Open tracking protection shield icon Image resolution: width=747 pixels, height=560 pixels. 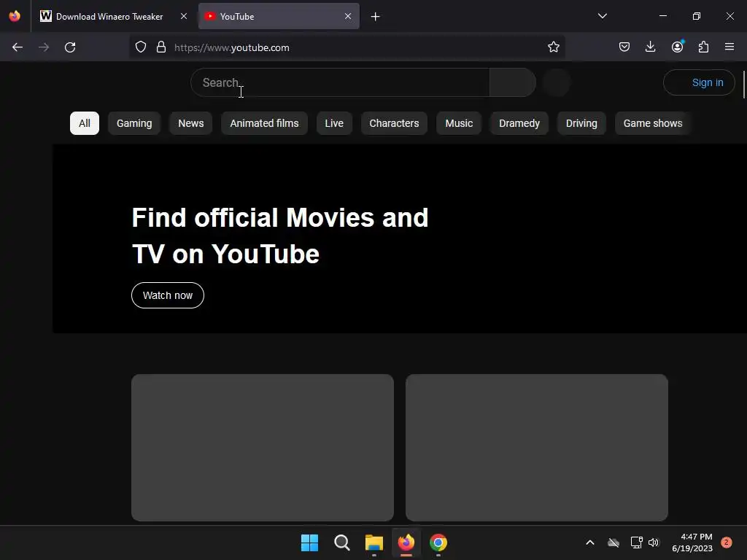click(141, 47)
